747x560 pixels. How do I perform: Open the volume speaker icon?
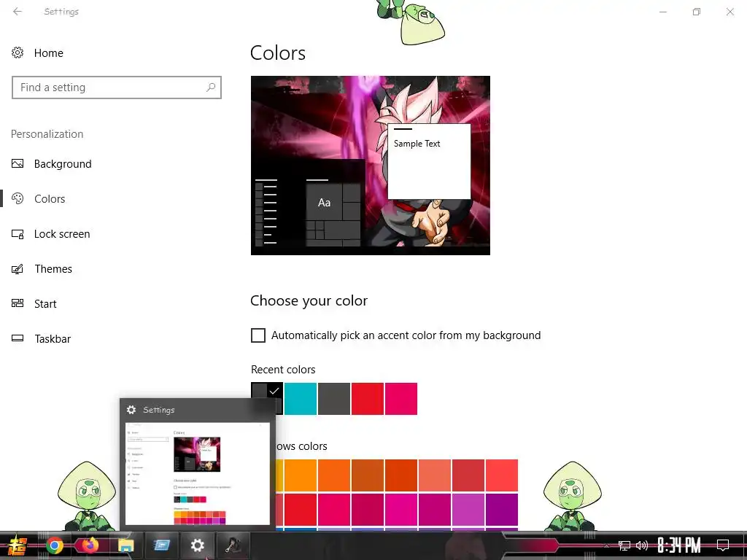point(642,545)
